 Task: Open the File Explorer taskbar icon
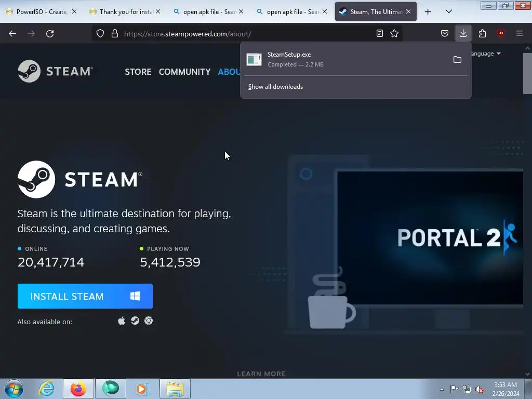click(x=175, y=389)
